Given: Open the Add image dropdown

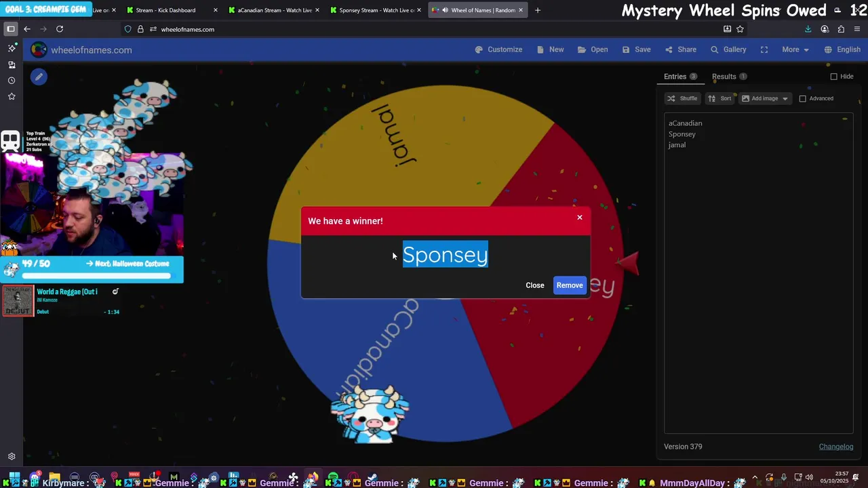Looking at the screenshot, I should (765, 98).
